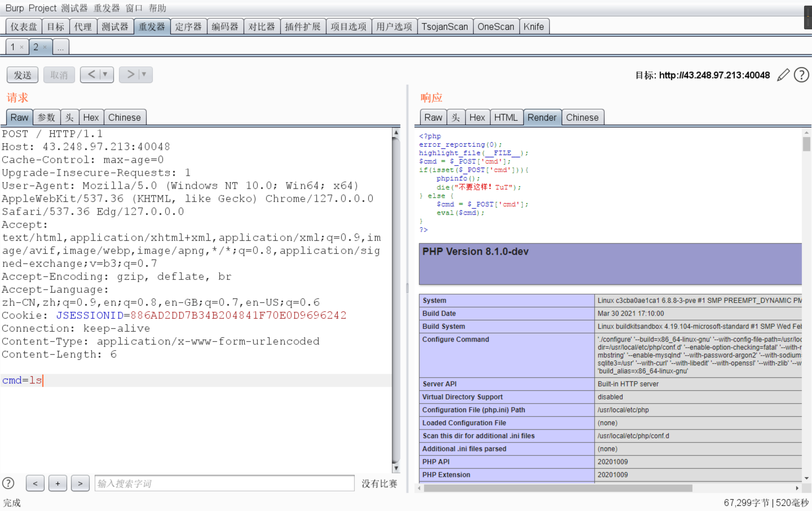Select request 参数 tab
The width and height of the screenshot is (812, 511).
coord(47,117)
